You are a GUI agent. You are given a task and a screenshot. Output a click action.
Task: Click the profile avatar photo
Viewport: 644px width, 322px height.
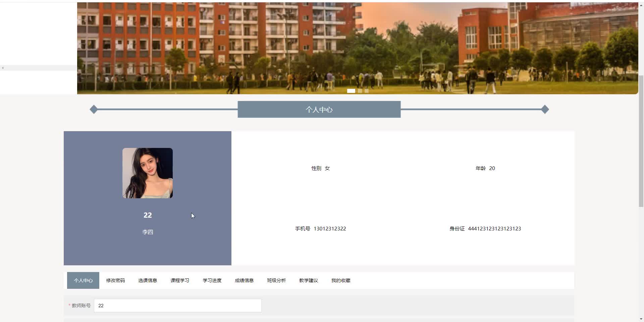[148, 173]
